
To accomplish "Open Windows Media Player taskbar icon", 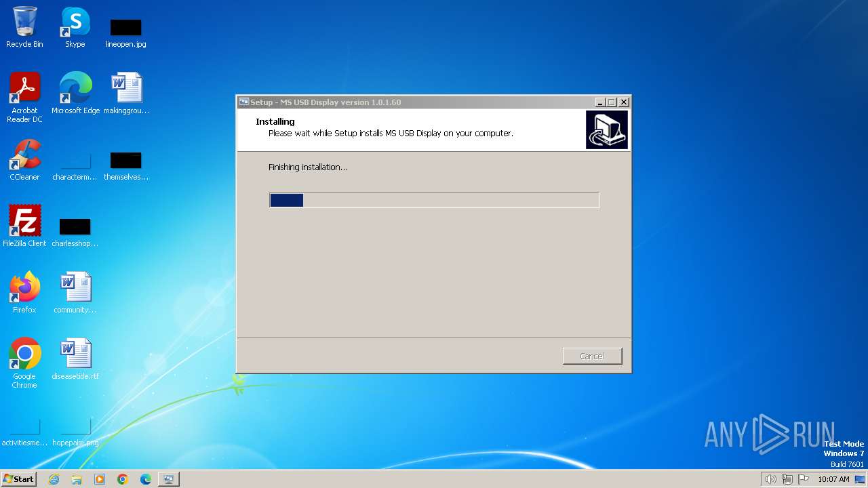I will [x=100, y=479].
